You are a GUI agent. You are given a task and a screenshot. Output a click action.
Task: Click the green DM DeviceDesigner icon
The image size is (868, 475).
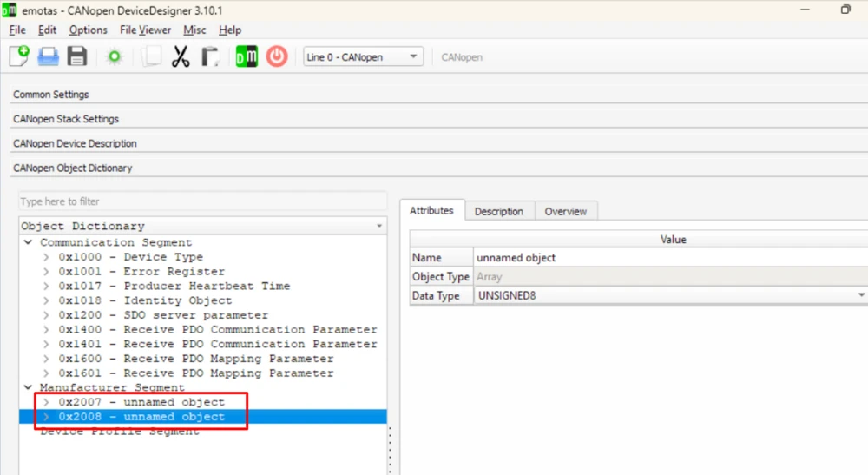(x=247, y=56)
